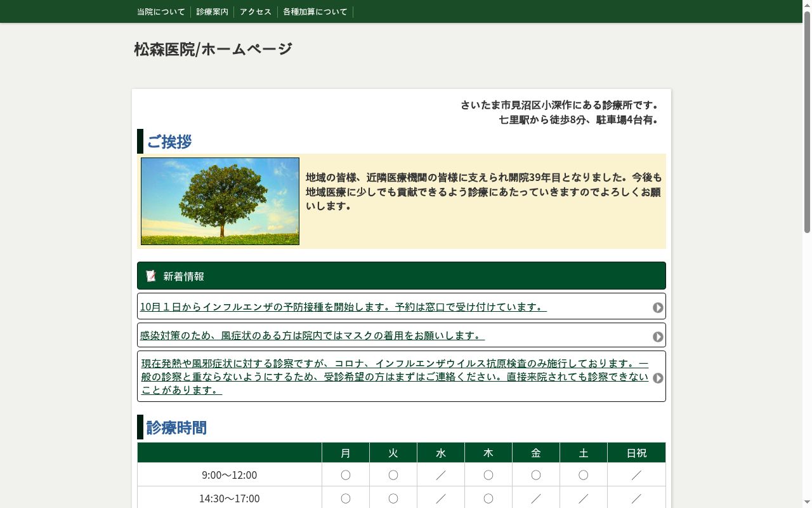Open the 各種加算について menu item

[315, 11]
